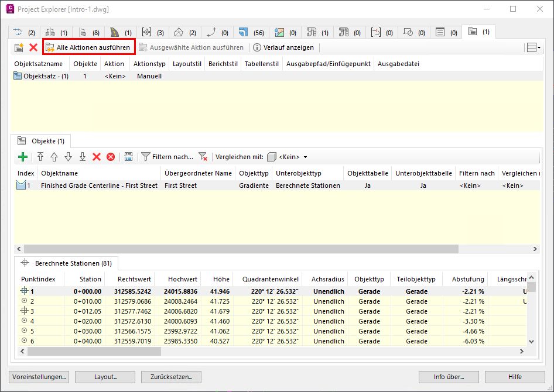The image size is (554, 392).
Task: Click the 'Ausgabedatei' column header
Action: click(398, 64)
